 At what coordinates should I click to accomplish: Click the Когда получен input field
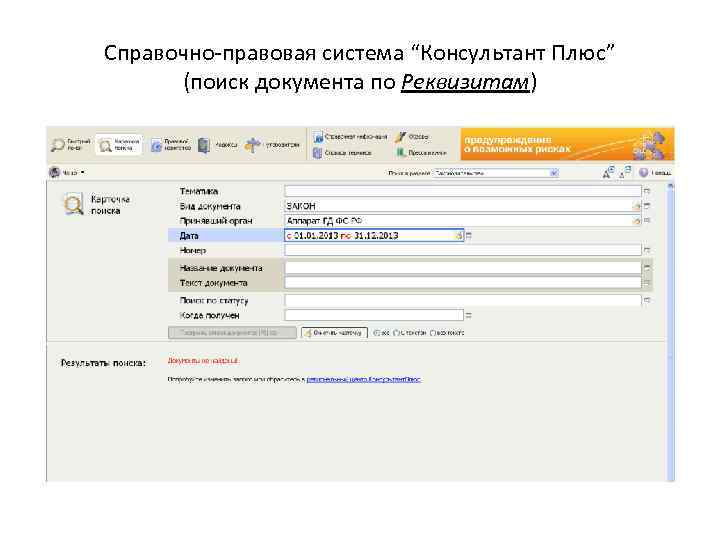click(x=374, y=315)
